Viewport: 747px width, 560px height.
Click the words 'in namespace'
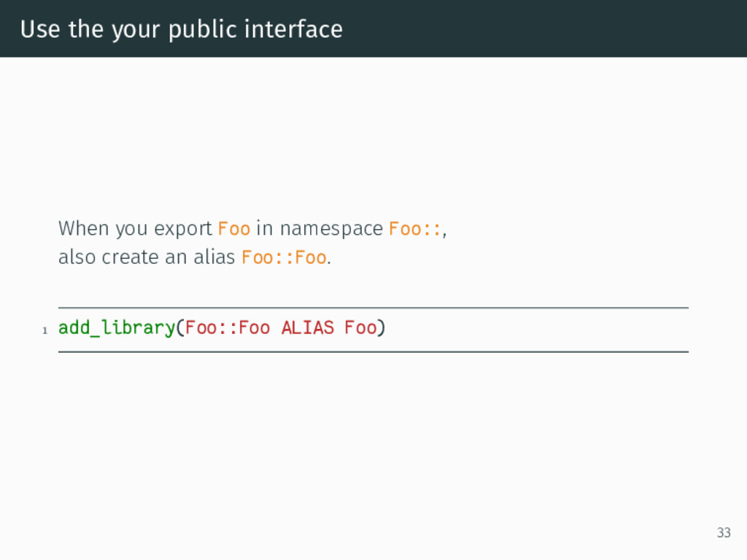point(320,228)
